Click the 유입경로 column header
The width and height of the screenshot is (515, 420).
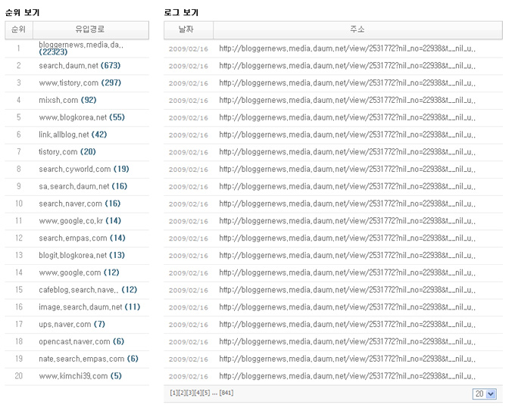(x=90, y=30)
